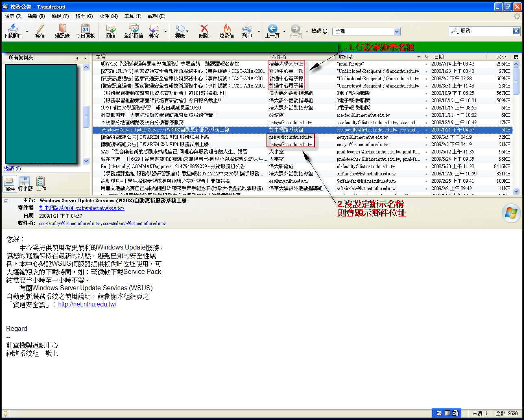Open the 標籤 (Tag) dropdown arrow
Viewport: 524px width, 420px height.
[x=187, y=31]
